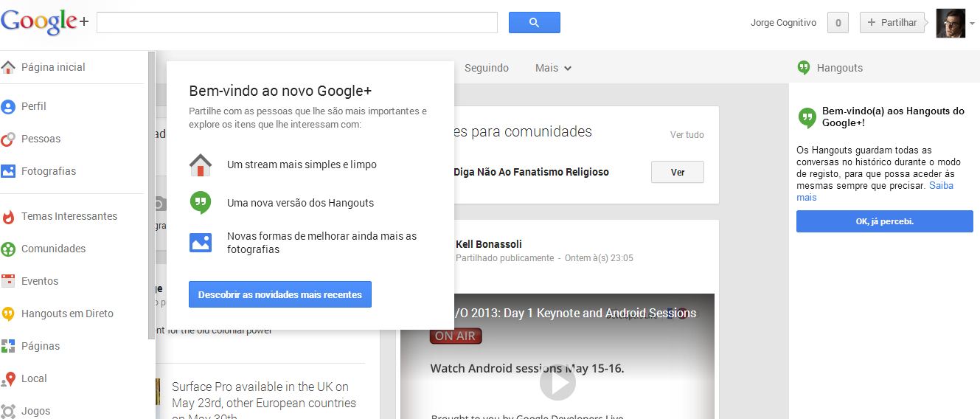Switch to the Seguindo tab
This screenshot has width=980, height=419.
tap(487, 68)
